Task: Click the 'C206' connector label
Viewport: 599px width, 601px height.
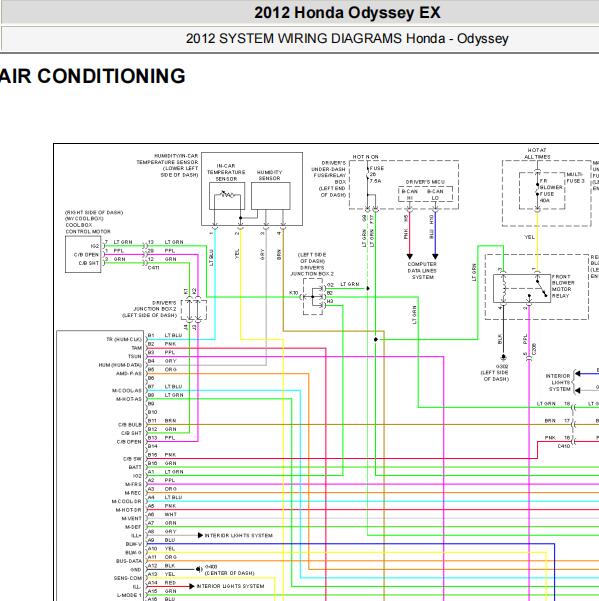Action: point(534,349)
